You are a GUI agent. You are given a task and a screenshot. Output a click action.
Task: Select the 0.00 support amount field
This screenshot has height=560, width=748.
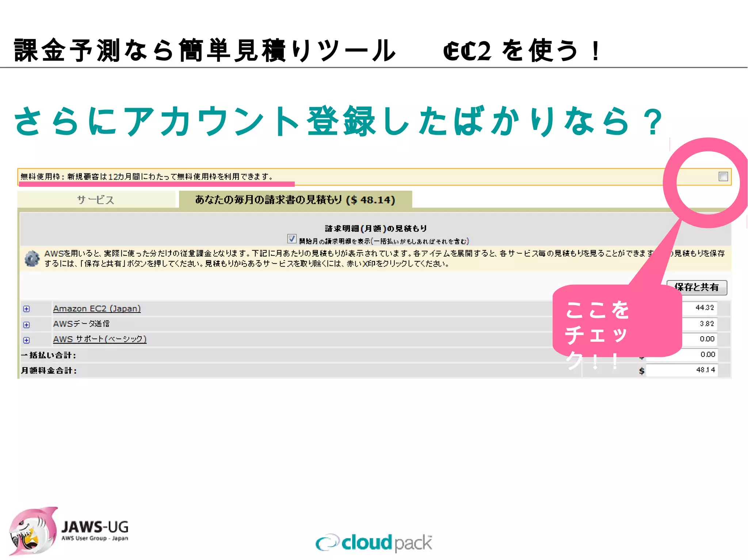click(699, 339)
